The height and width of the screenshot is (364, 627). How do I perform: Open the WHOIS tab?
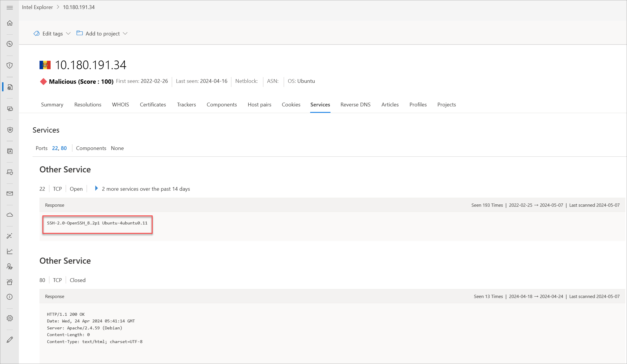pyautogui.click(x=120, y=105)
